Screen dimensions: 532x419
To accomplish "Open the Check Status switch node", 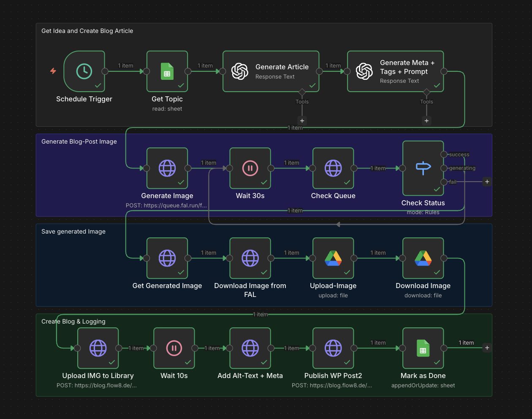I will tap(423, 168).
